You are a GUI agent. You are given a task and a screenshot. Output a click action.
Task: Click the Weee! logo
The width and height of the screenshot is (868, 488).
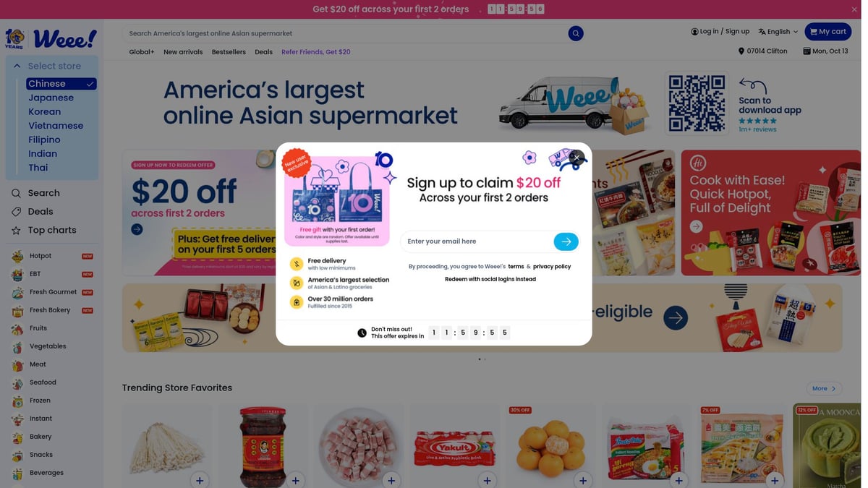click(x=51, y=38)
